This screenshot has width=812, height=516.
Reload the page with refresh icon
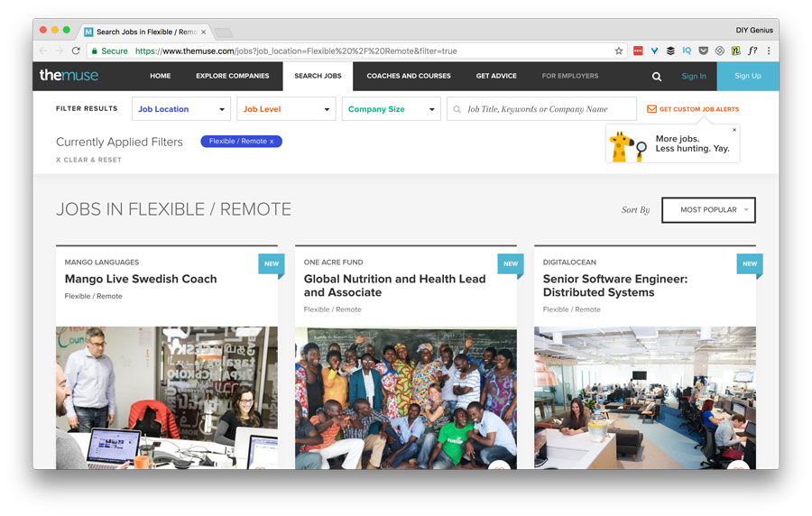click(76, 51)
